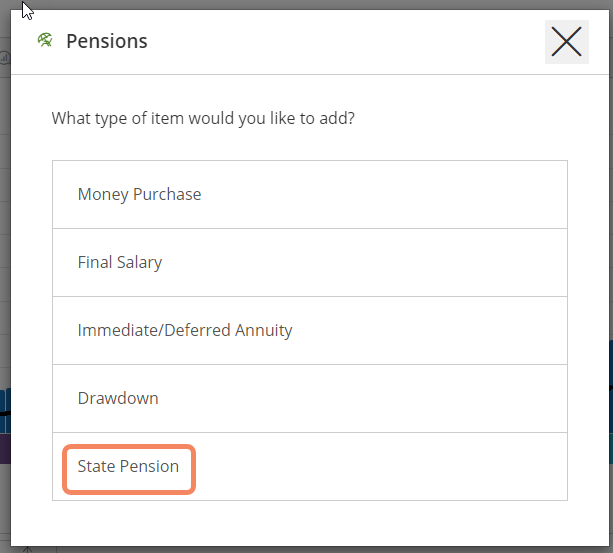Viewport: 613px width, 553px height.
Task: Select the Money Purchase pension type
Action: (139, 194)
